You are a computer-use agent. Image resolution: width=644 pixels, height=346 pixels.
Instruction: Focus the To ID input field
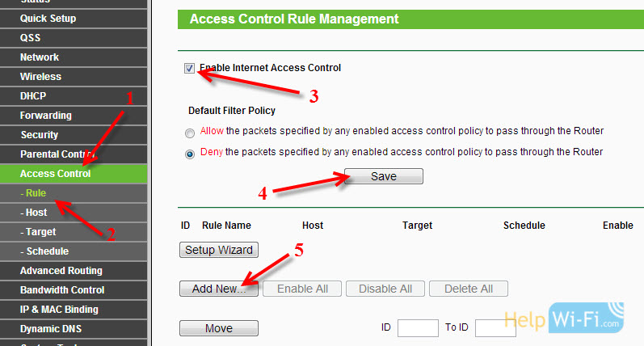495,328
